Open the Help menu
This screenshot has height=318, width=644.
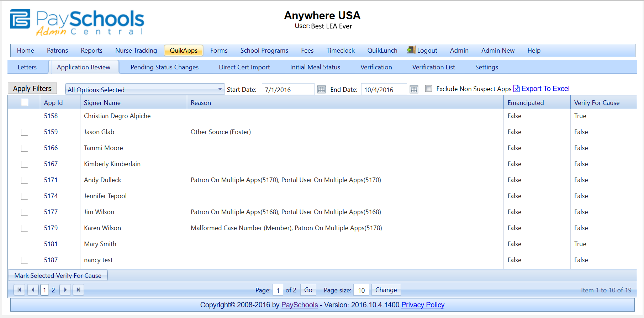534,51
